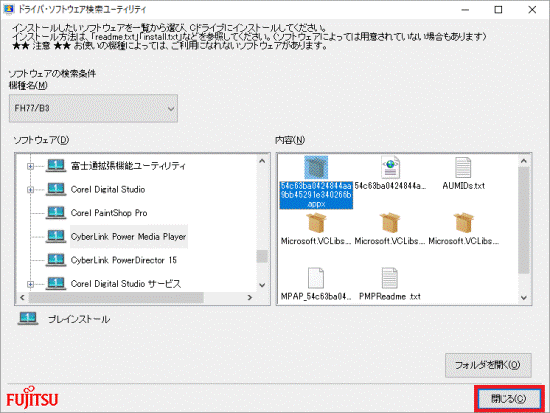Select the first Microsoft.VCLibs package icon
Viewport: 550px width, 413px height.
pyautogui.click(x=317, y=223)
